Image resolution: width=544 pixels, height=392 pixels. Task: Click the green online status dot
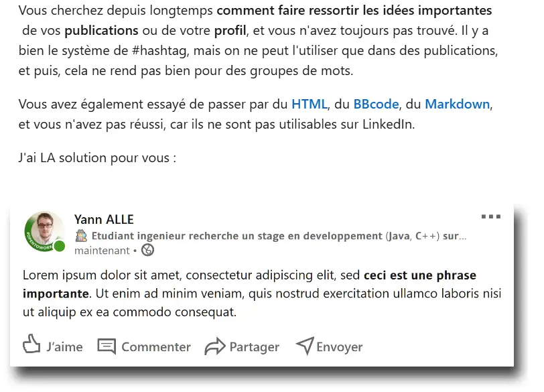point(60,246)
